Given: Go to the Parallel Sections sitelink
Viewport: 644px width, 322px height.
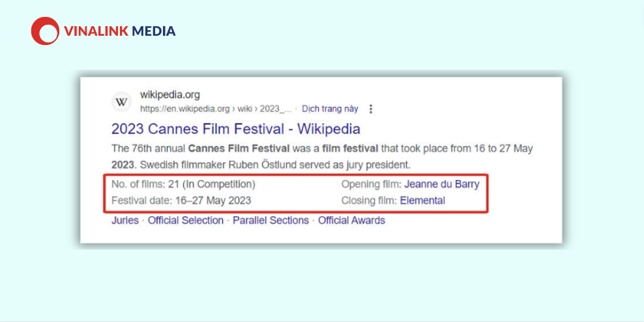Looking at the screenshot, I should click(x=271, y=220).
